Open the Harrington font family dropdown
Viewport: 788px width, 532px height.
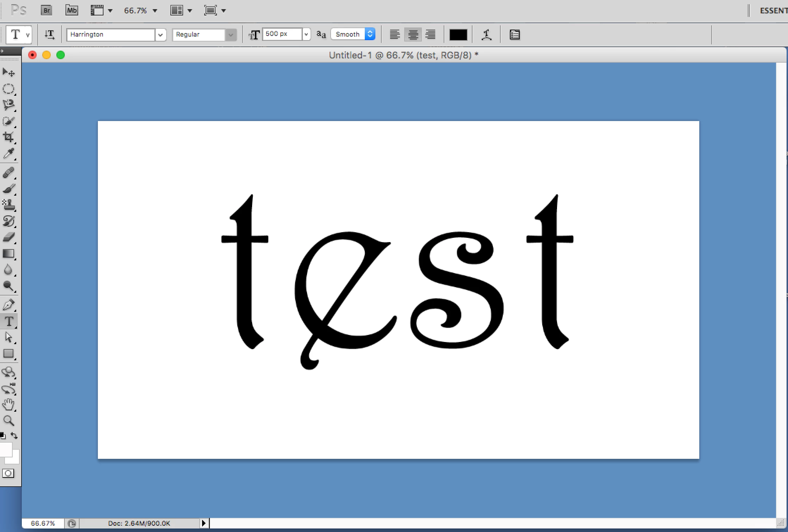click(x=161, y=34)
